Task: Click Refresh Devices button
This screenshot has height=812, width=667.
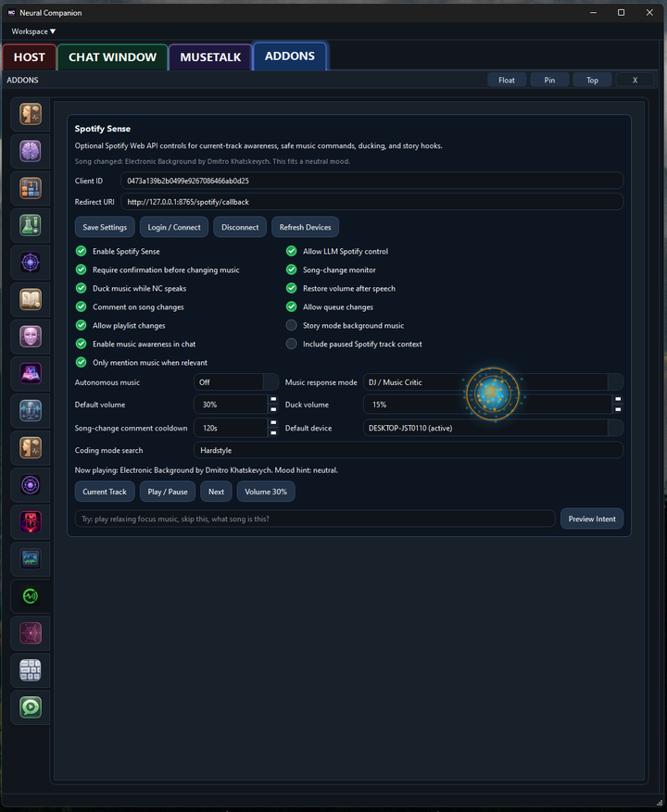Action: pyautogui.click(x=306, y=227)
